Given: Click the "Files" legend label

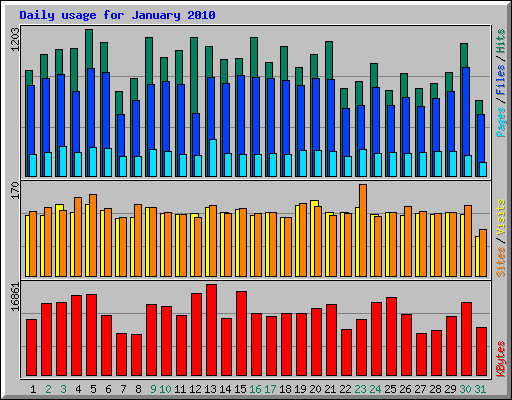Looking at the screenshot, I should pyautogui.click(x=500, y=79).
